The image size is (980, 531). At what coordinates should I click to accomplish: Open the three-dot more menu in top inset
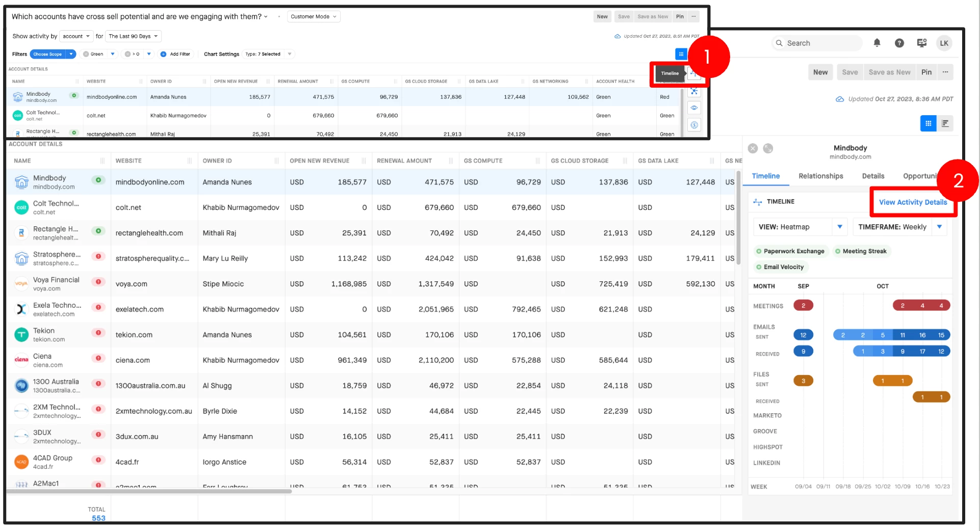point(693,16)
